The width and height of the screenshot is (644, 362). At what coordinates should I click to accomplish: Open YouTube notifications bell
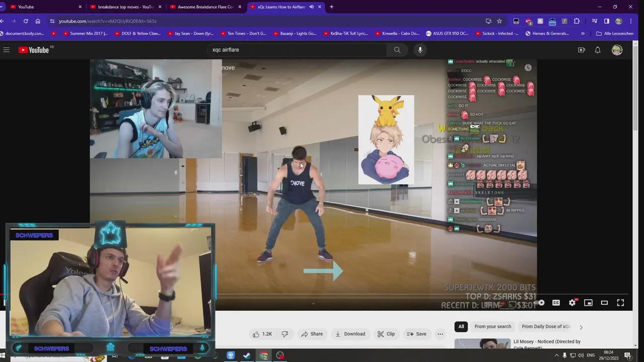pos(598,50)
